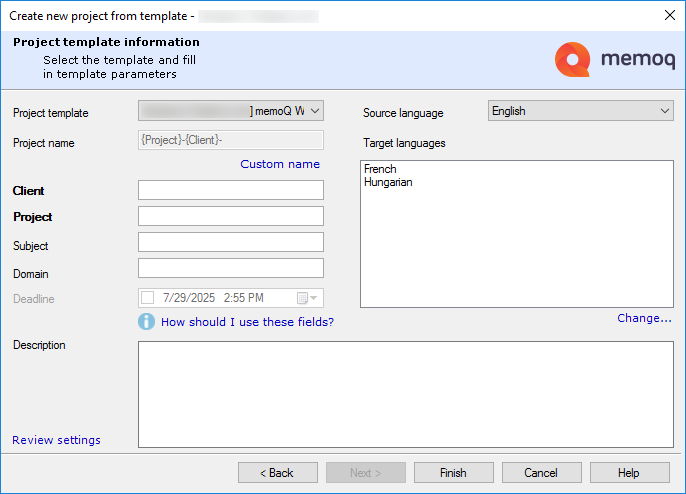Click the Change... link for target languages
This screenshot has width=686, height=494.
pyautogui.click(x=644, y=318)
